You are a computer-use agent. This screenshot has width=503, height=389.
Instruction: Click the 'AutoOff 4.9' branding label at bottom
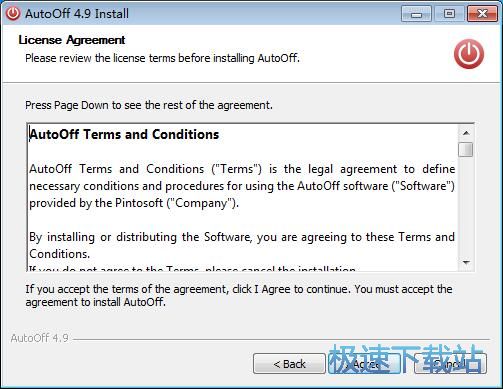click(x=40, y=338)
